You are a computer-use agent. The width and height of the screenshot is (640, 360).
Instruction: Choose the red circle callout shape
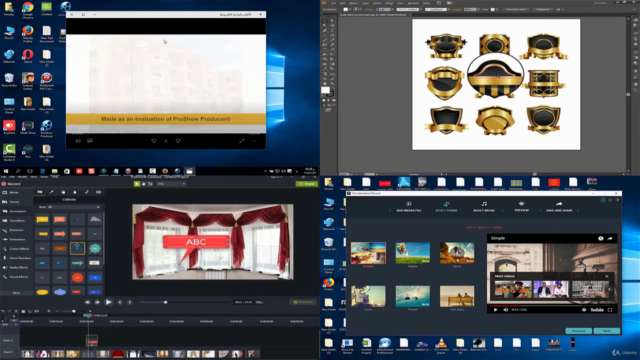coord(77,278)
